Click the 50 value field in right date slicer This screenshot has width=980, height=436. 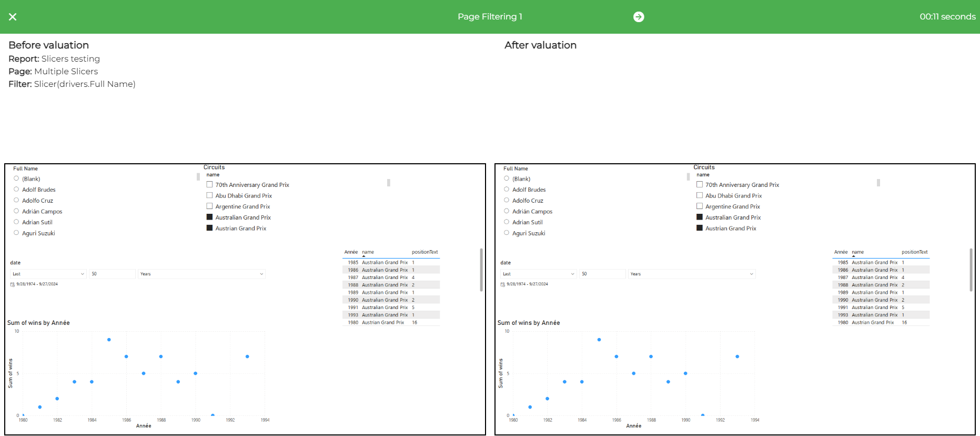click(x=603, y=274)
